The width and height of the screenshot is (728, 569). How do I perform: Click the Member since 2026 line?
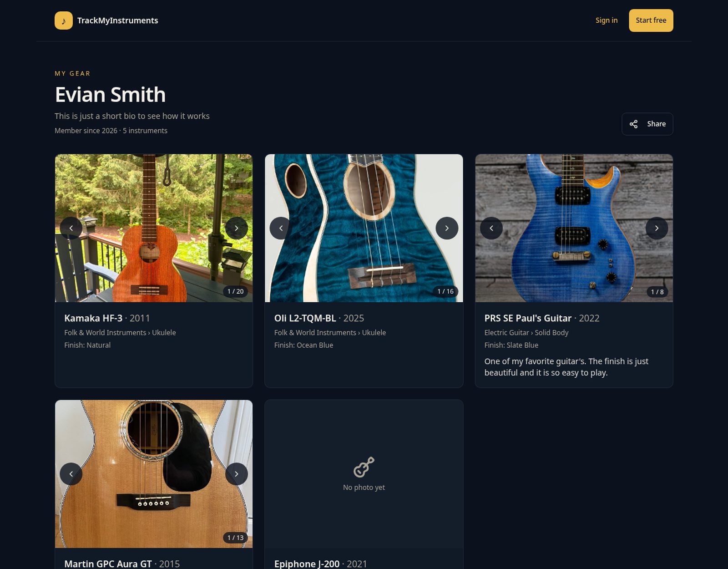coord(111,131)
